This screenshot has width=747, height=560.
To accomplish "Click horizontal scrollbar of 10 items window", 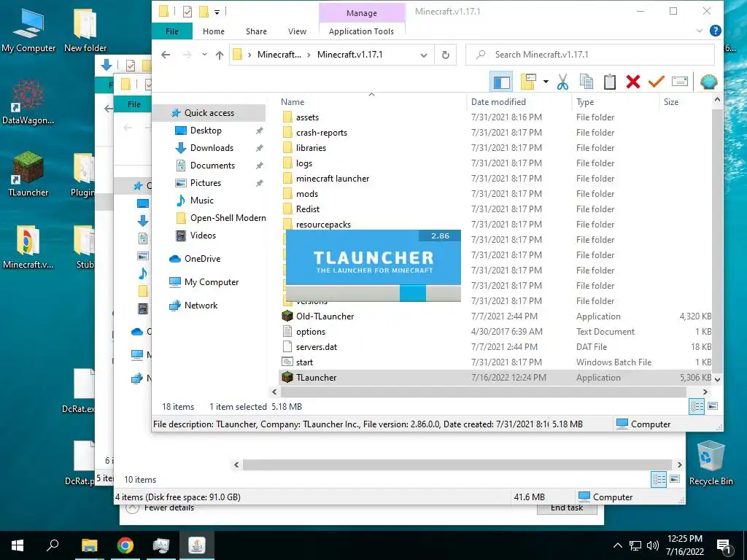I will pos(457,464).
